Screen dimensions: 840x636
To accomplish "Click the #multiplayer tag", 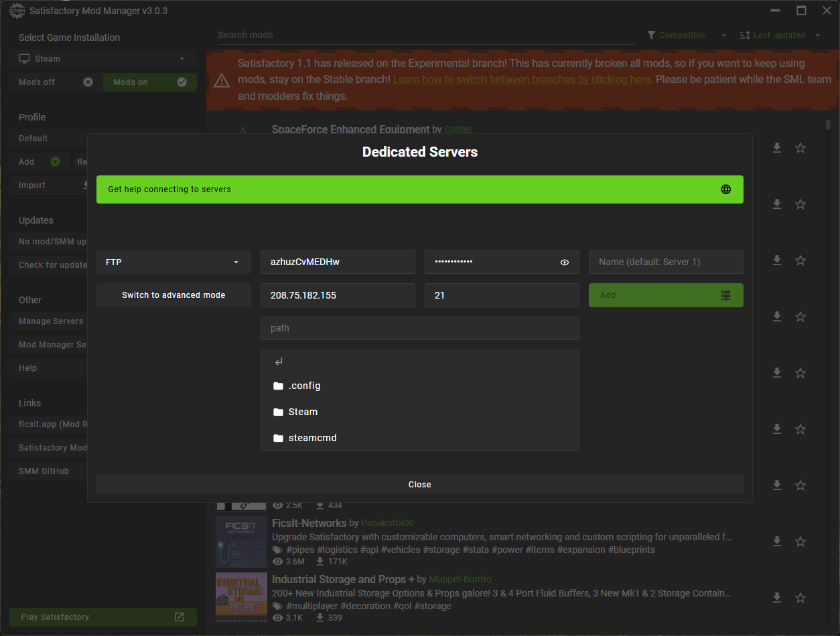I will click(311, 606).
